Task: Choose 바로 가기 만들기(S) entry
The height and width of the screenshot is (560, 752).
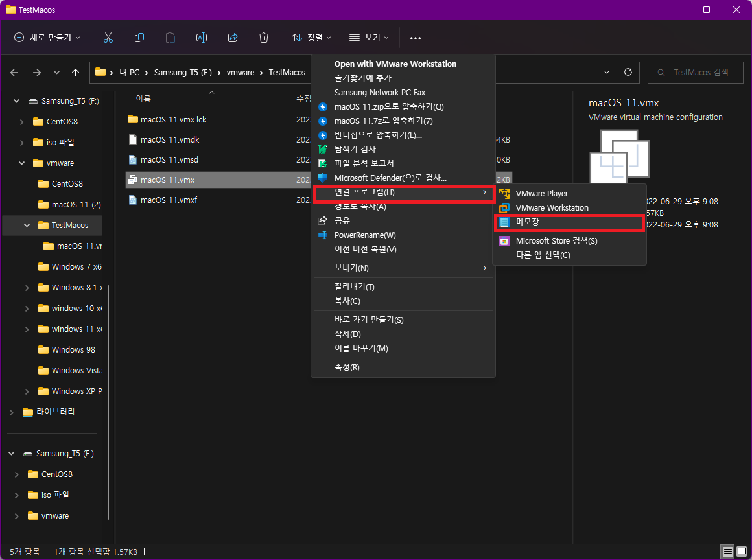Action: tap(403, 320)
